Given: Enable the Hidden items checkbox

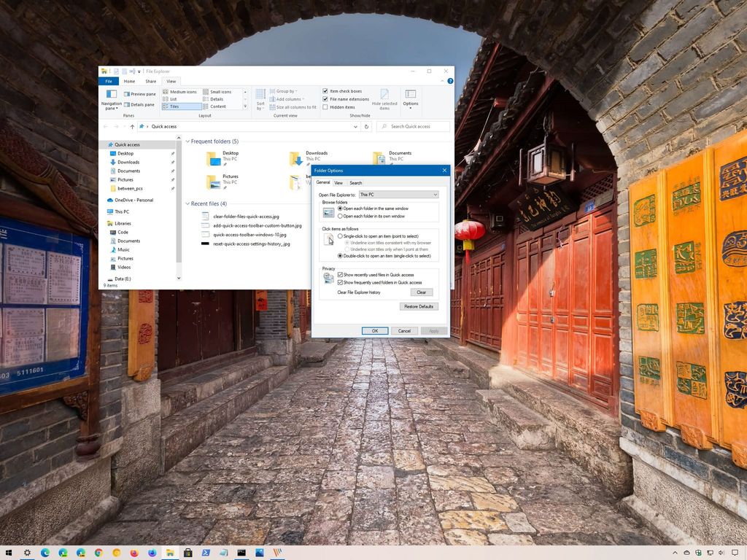Looking at the screenshot, I should [324, 106].
